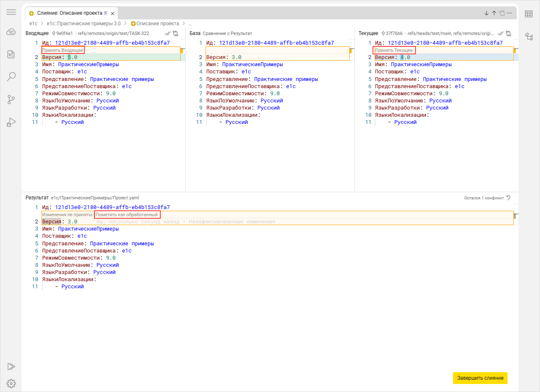540x392 pixels.
Task: Open the search panel in the sidebar
Action: click(11, 76)
